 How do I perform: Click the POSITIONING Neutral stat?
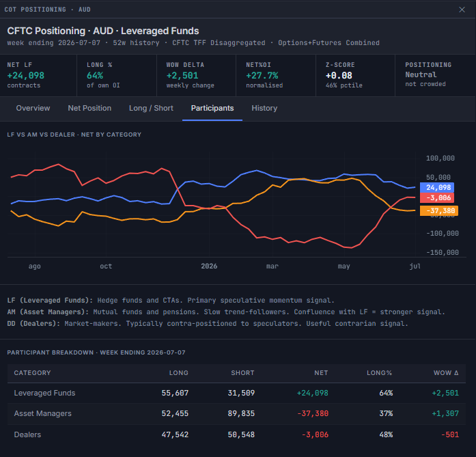[x=435, y=75]
